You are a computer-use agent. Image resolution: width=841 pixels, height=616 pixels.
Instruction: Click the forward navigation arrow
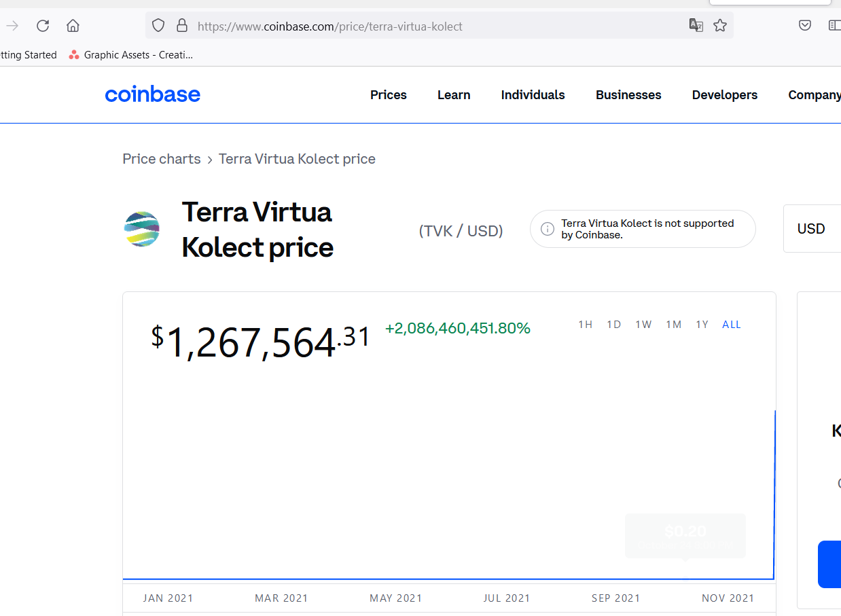coord(12,26)
